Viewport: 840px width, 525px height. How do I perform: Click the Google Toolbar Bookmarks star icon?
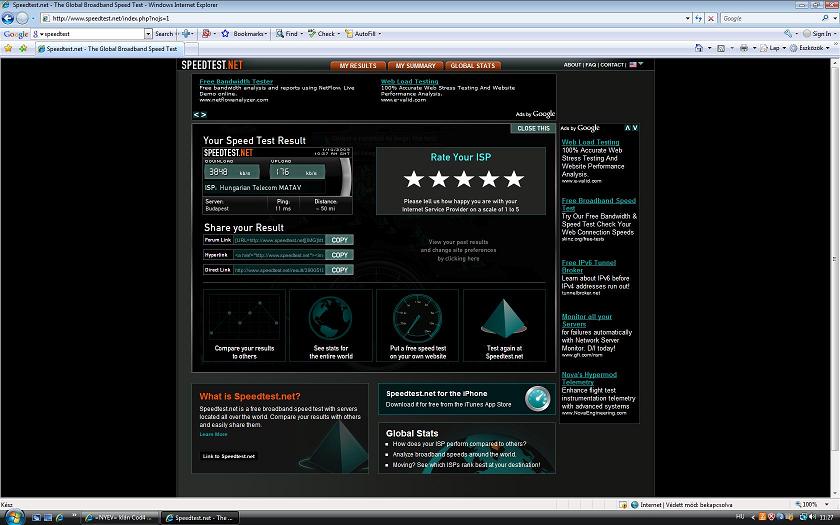tap(226, 33)
